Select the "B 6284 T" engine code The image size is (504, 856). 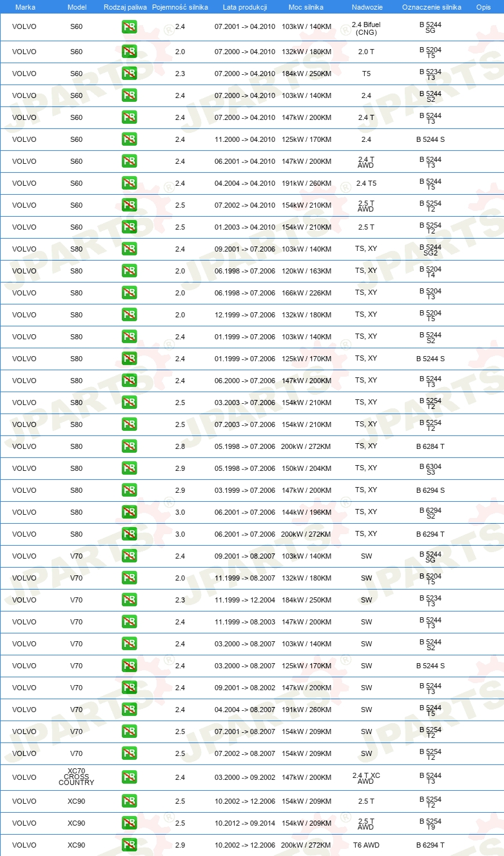point(431,446)
